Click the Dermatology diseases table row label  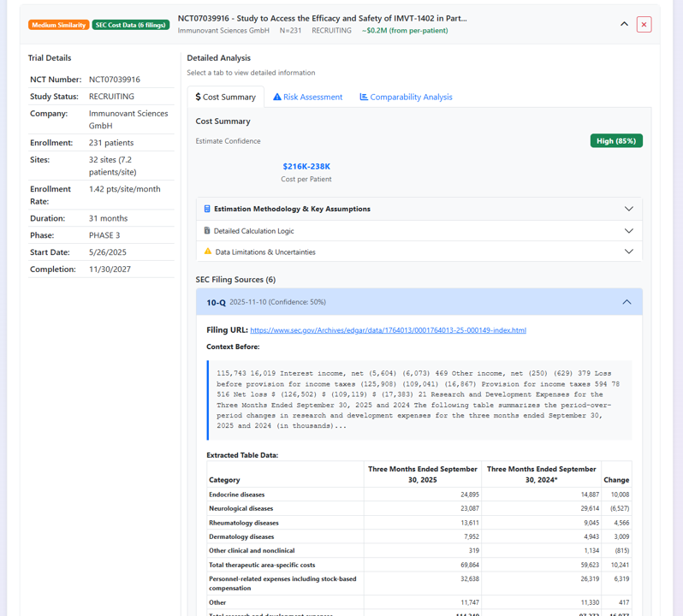coord(241,536)
